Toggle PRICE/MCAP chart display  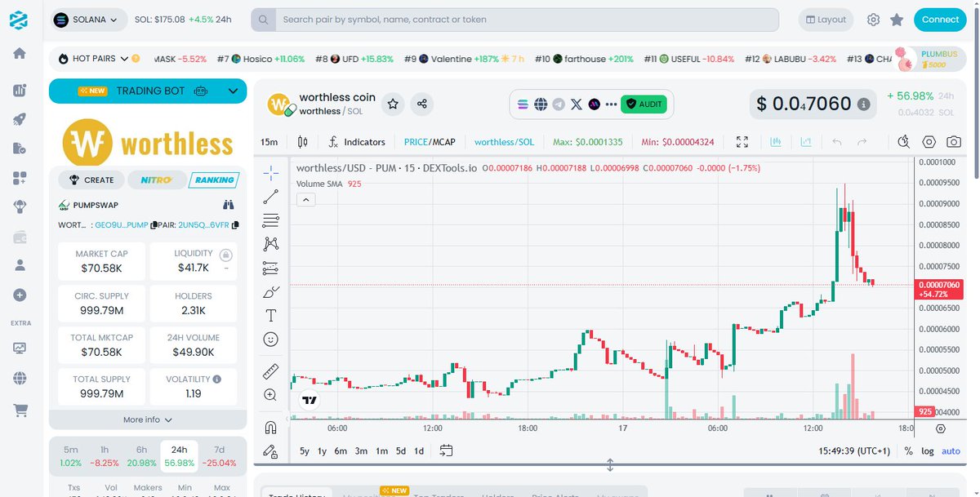[430, 142]
